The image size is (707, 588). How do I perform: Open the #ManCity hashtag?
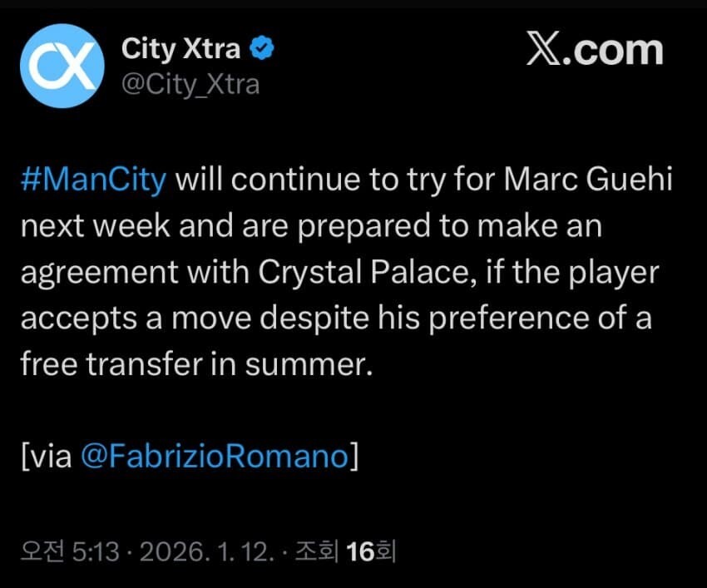pos(93,182)
